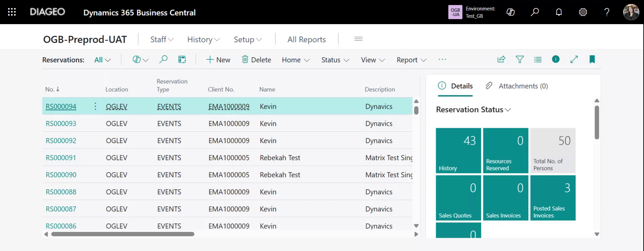Sort by the No. column header
Viewport: 644px width, 251px height.
pos(52,89)
